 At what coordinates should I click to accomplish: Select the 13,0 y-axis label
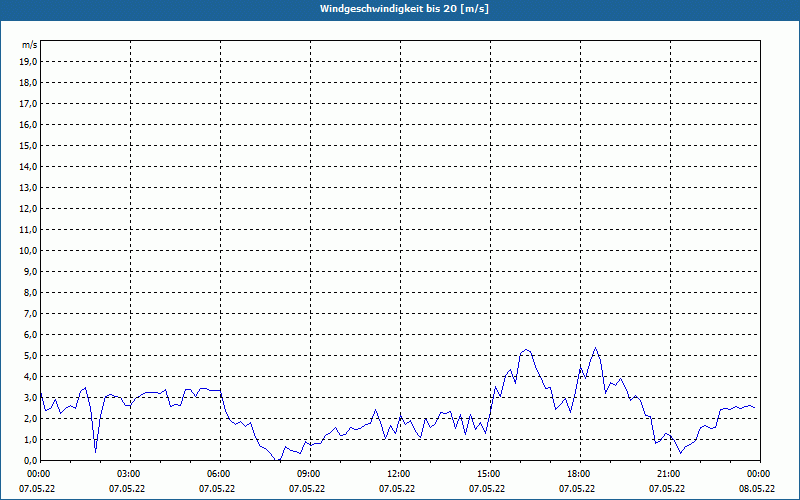tap(29, 187)
